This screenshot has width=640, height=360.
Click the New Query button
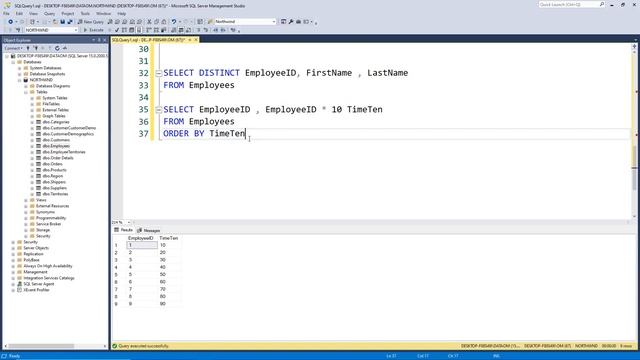(90, 22)
